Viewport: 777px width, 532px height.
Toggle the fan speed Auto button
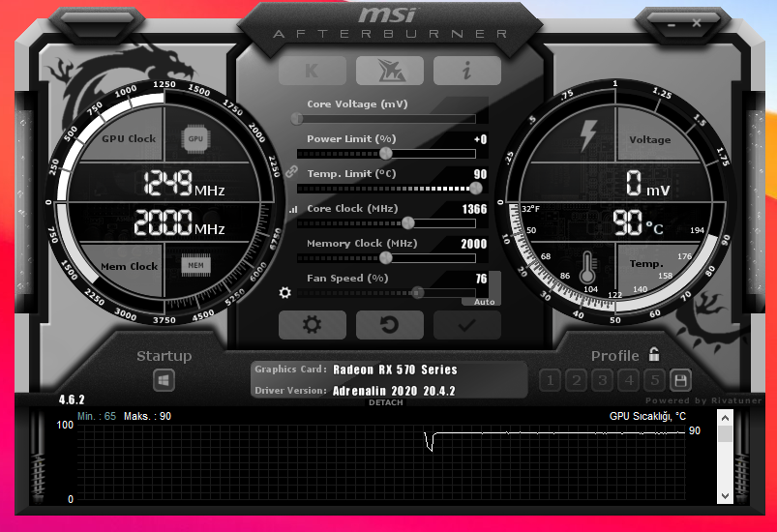484,302
